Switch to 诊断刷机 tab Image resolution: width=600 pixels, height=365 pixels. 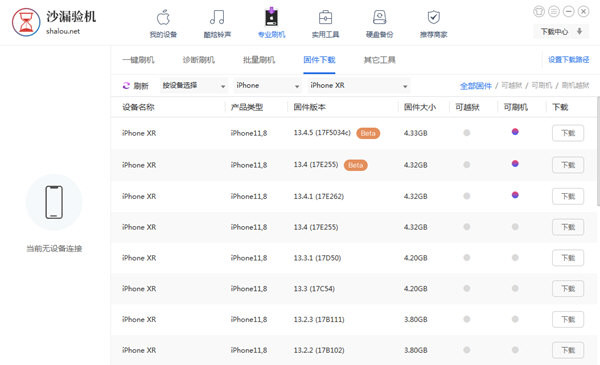click(x=199, y=60)
